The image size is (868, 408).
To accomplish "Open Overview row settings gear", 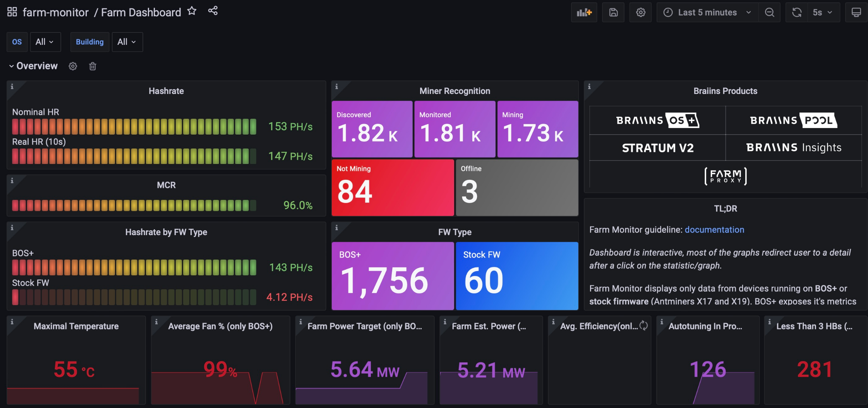I will [x=73, y=66].
